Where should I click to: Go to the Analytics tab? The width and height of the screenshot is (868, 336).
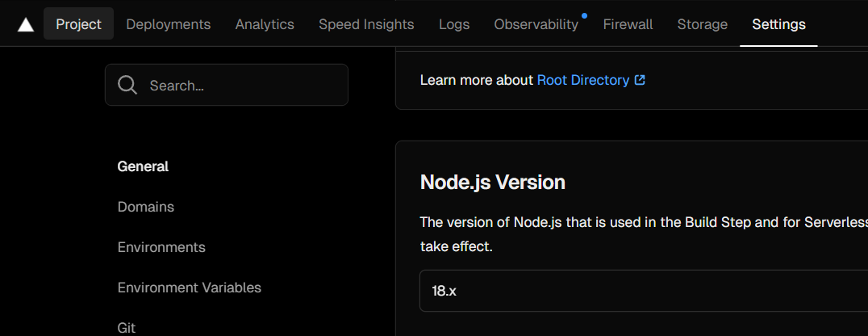[265, 24]
